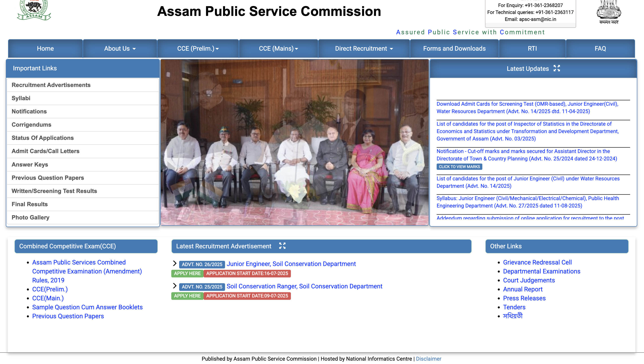Click expand icon beside Latest Recruitment Advertisement

282,246
